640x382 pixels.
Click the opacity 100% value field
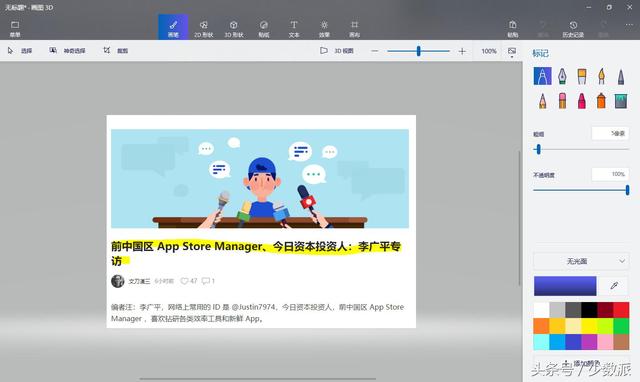(610, 174)
